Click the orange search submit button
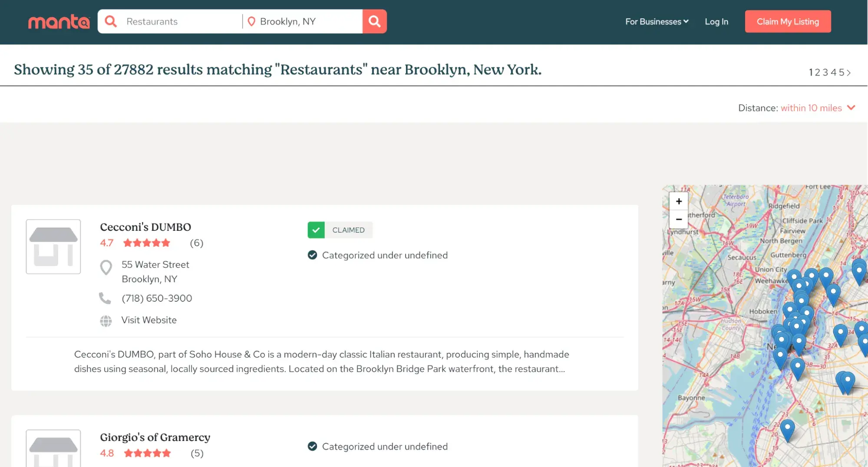The image size is (868, 467). click(x=374, y=21)
